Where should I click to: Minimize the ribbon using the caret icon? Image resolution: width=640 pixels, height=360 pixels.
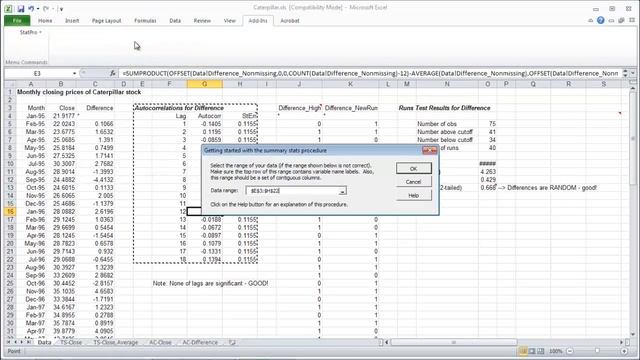pos(591,20)
